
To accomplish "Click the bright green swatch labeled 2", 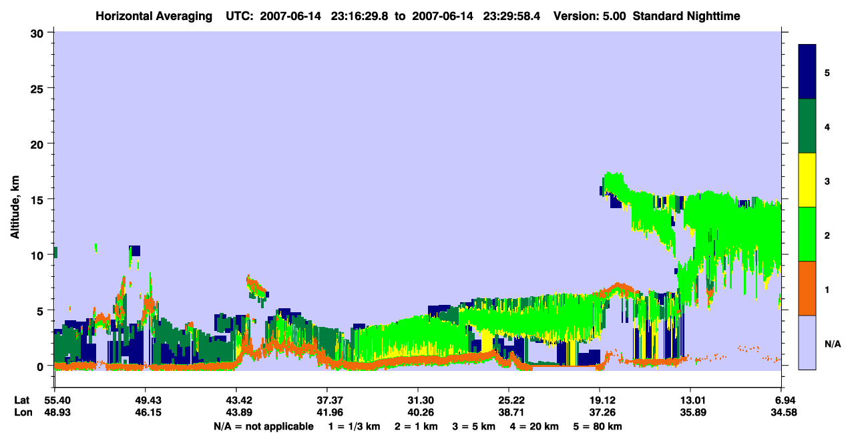I will [807, 234].
